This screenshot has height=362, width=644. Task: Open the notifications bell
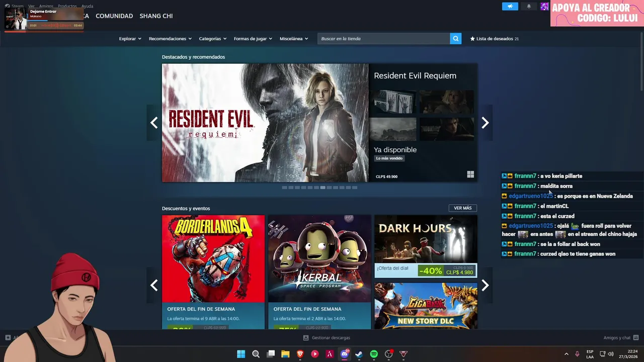529,7
